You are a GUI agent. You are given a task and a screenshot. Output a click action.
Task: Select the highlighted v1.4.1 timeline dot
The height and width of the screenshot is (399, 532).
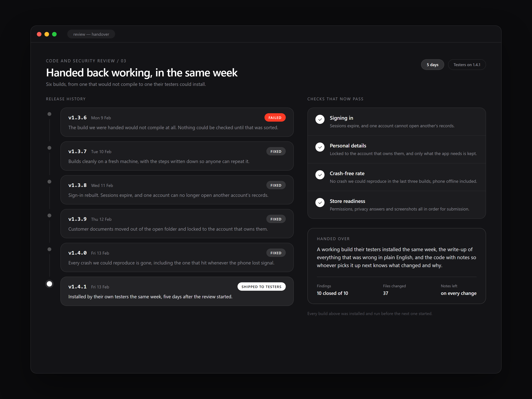[49, 284]
